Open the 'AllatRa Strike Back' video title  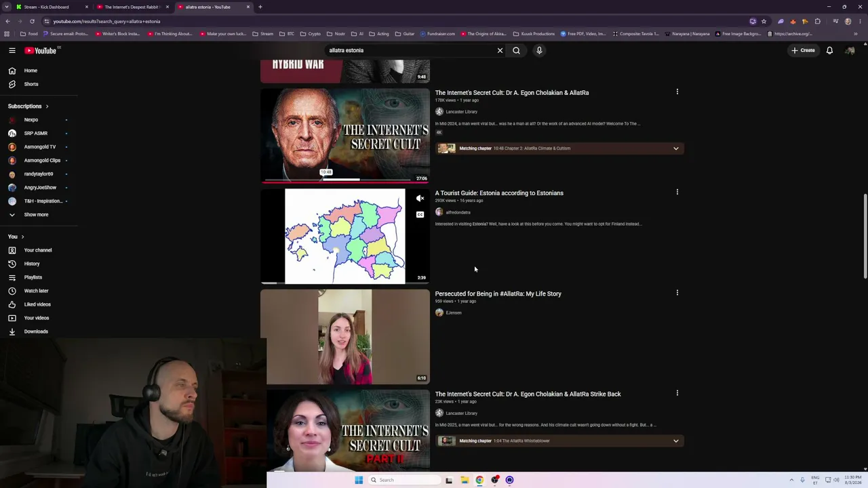[528, 394]
